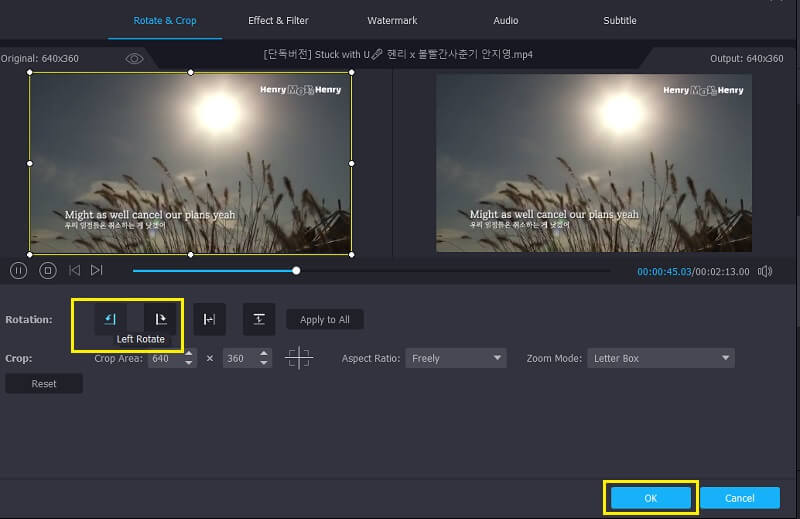Screen dimensions: 800x519
Task: Increase the crop width value
Action: 190,354
